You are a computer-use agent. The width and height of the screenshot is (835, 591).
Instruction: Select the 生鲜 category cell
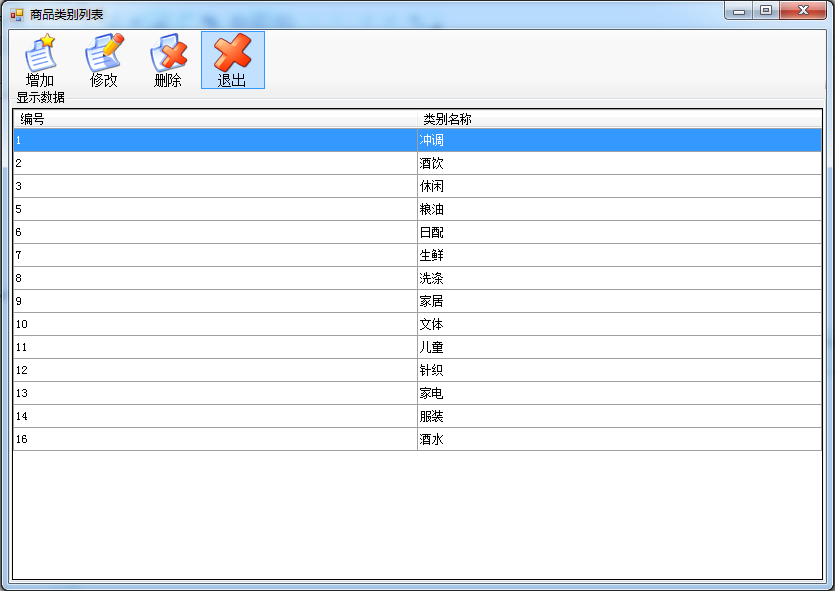(619, 255)
